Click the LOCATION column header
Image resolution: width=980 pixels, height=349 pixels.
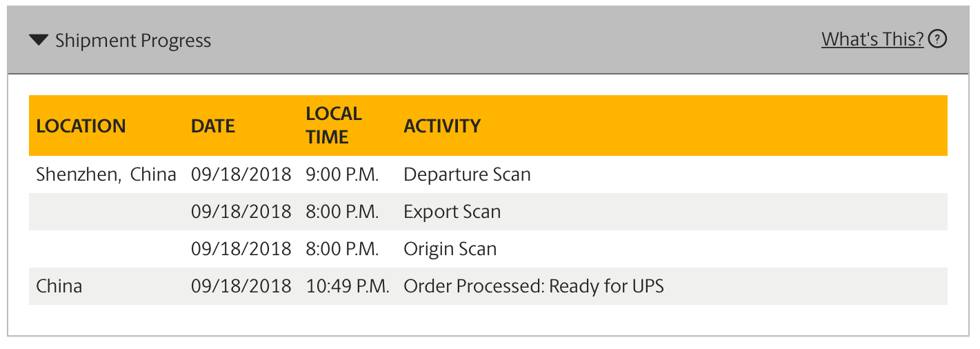tap(81, 126)
